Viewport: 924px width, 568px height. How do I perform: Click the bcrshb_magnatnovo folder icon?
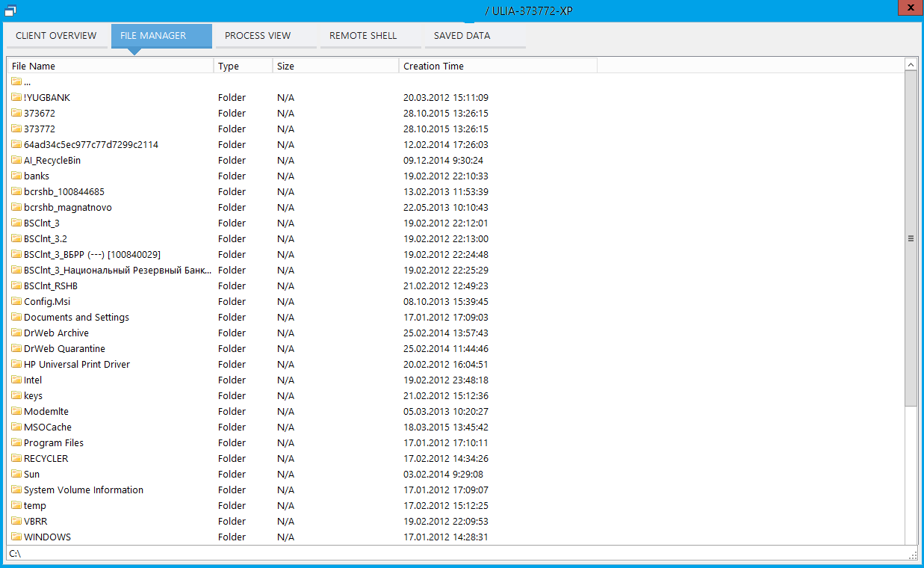[x=16, y=207]
